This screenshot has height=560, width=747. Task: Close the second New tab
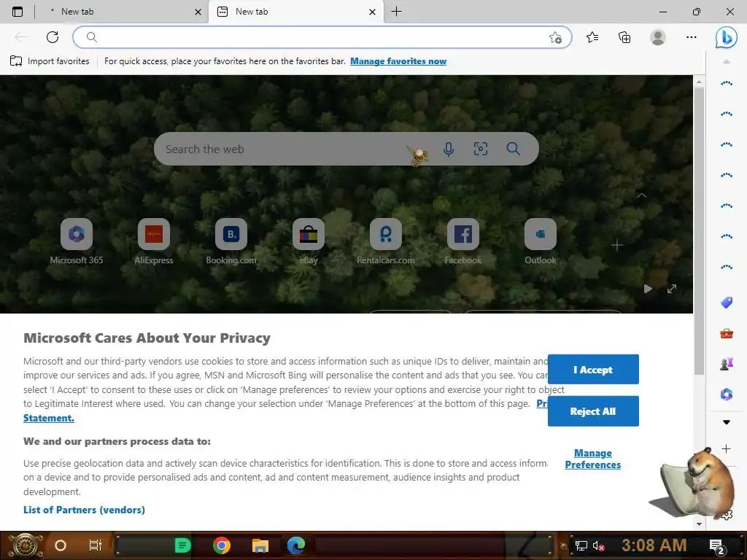pyautogui.click(x=372, y=12)
